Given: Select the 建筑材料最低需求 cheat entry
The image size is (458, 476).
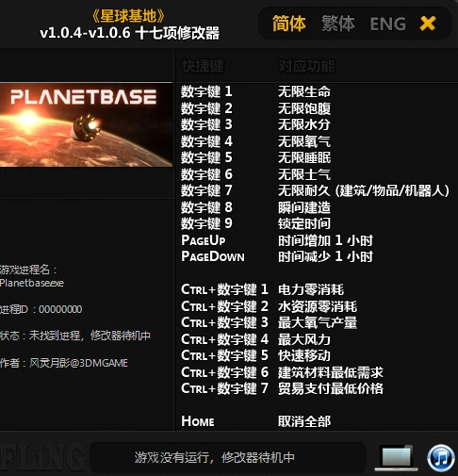Looking at the screenshot, I should click(331, 372).
